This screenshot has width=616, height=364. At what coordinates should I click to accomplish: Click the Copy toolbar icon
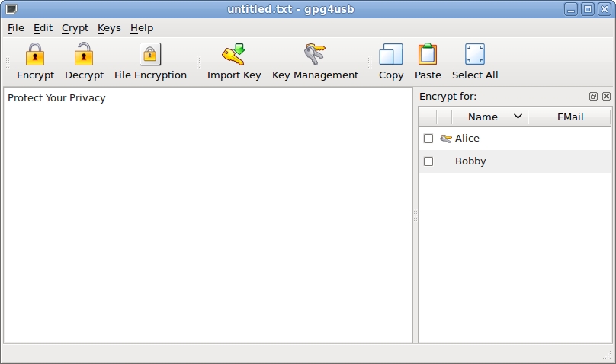pyautogui.click(x=391, y=54)
